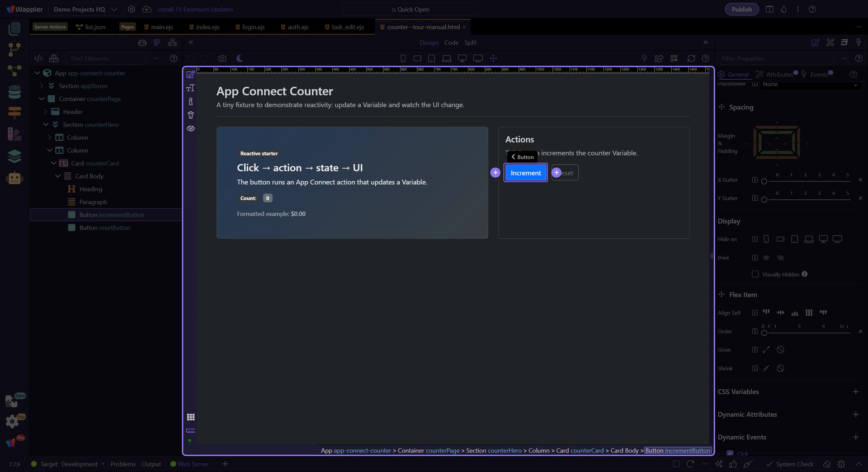Switch to the Code view tab

[451, 42]
